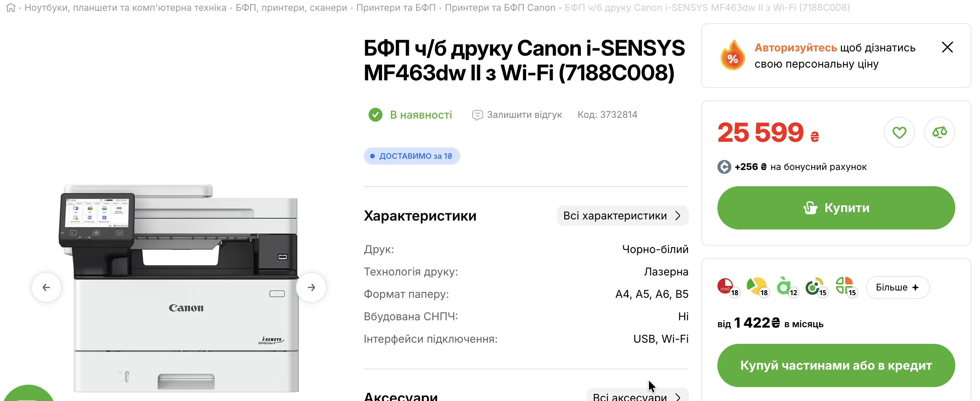
Task: Click the home icon in breadcrumbs
Action: click(x=11, y=8)
